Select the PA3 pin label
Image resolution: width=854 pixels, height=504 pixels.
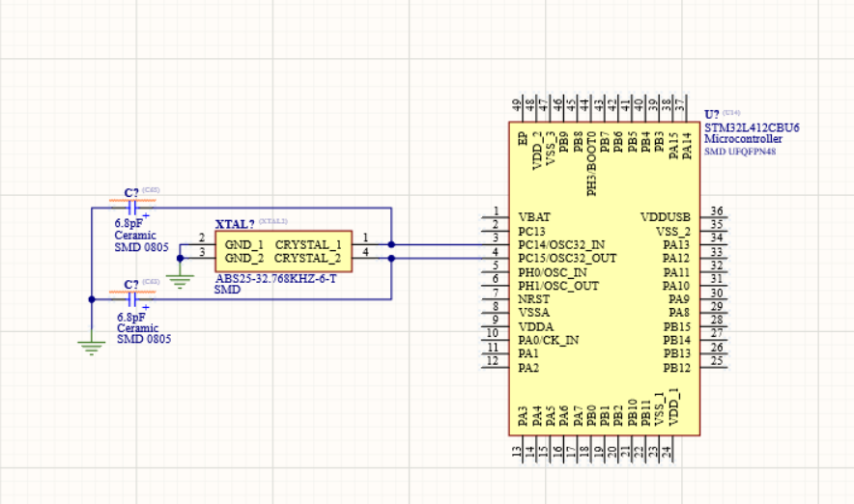523,416
